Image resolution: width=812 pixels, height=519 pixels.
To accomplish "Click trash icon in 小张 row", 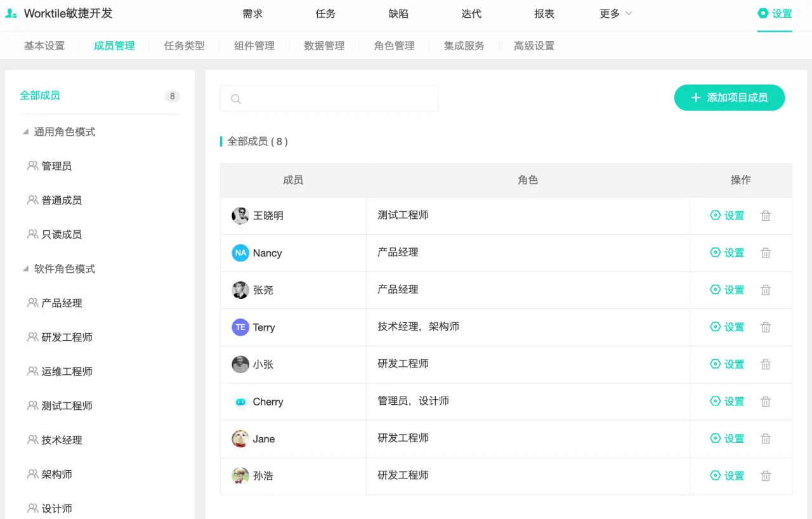I will (766, 364).
